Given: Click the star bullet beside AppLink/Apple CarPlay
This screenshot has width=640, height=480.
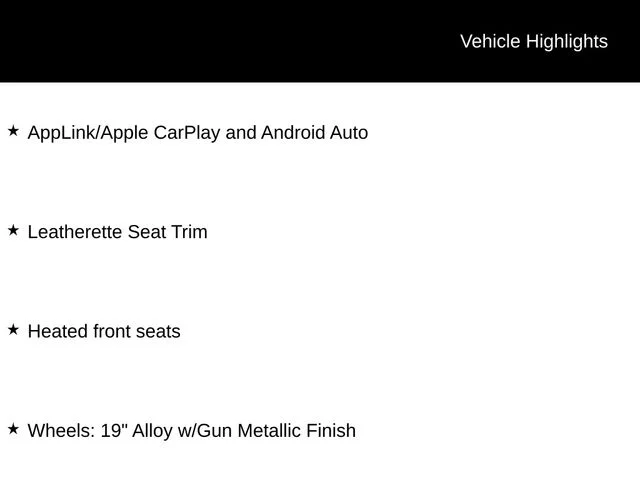Looking at the screenshot, I should click(13, 131).
